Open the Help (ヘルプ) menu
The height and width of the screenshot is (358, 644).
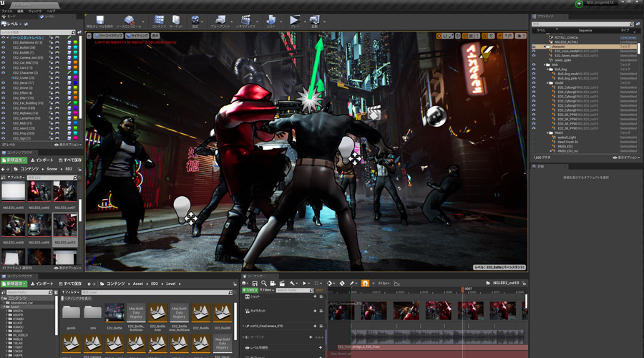pyautogui.click(x=51, y=11)
